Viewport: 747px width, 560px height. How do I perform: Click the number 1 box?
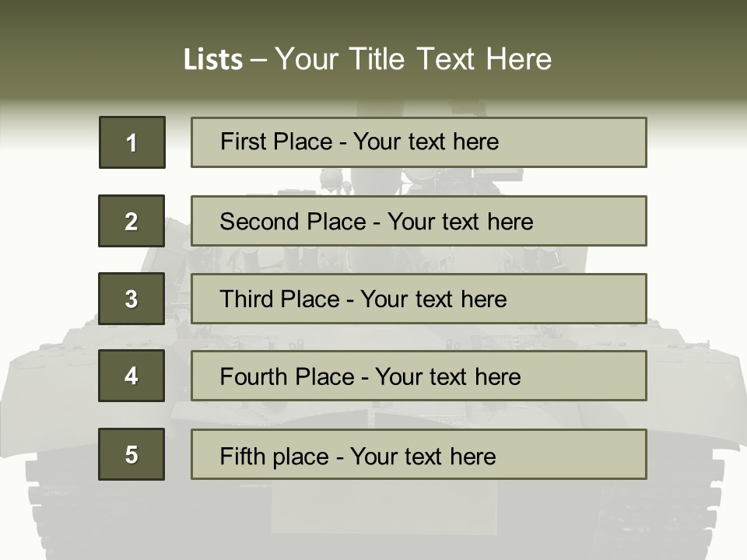click(x=132, y=142)
